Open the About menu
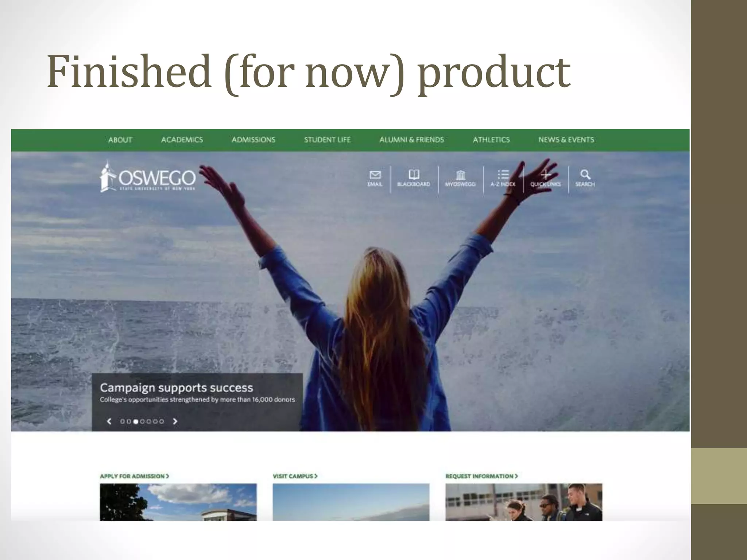 (x=120, y=140)
